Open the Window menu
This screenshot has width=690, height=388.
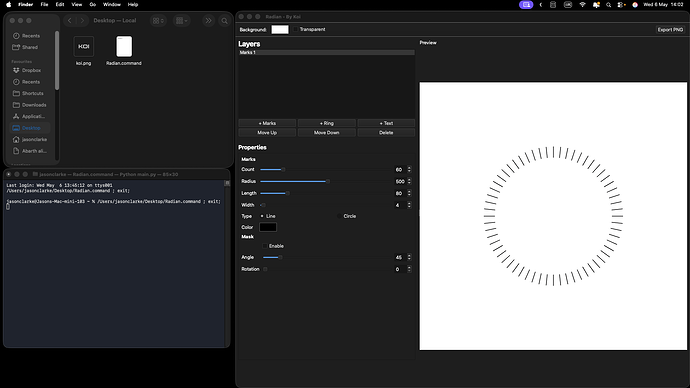tap(112, 4)
